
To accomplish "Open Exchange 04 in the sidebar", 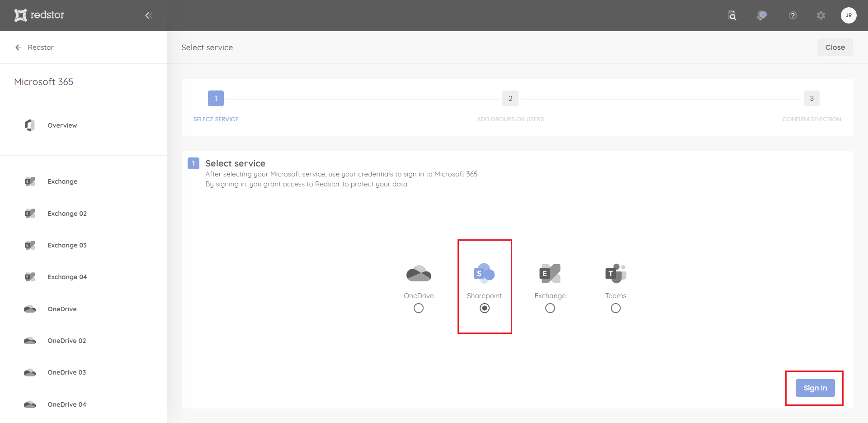I will coord(67,277).
